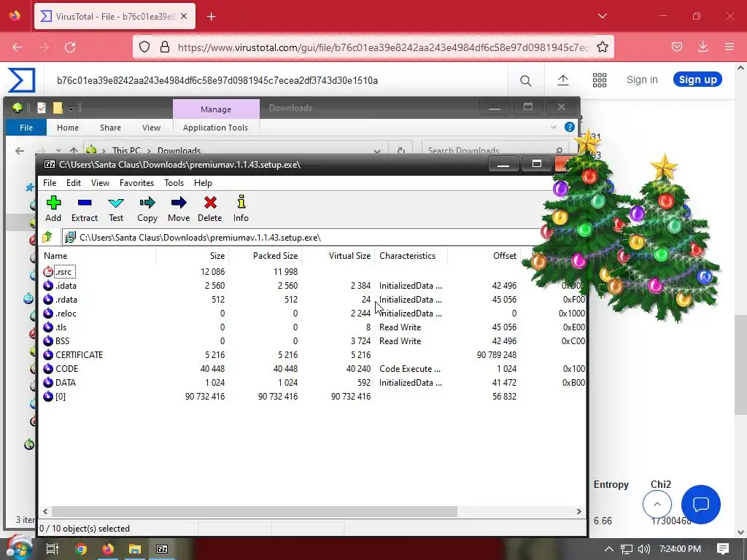The image size is (747, 560).
Task: Open the 7-Zip Help menu
Action: (203, 183)
